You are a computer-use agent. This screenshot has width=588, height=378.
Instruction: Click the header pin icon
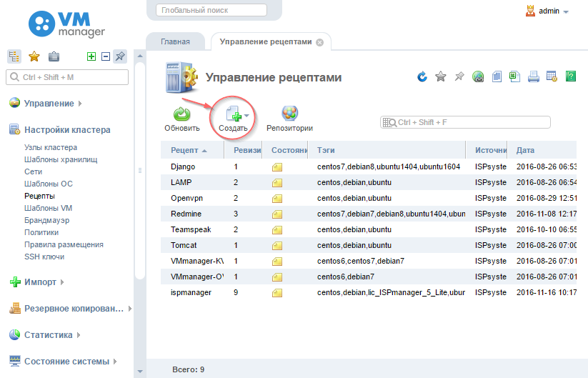pyautogui.click(x=459, y=76)
